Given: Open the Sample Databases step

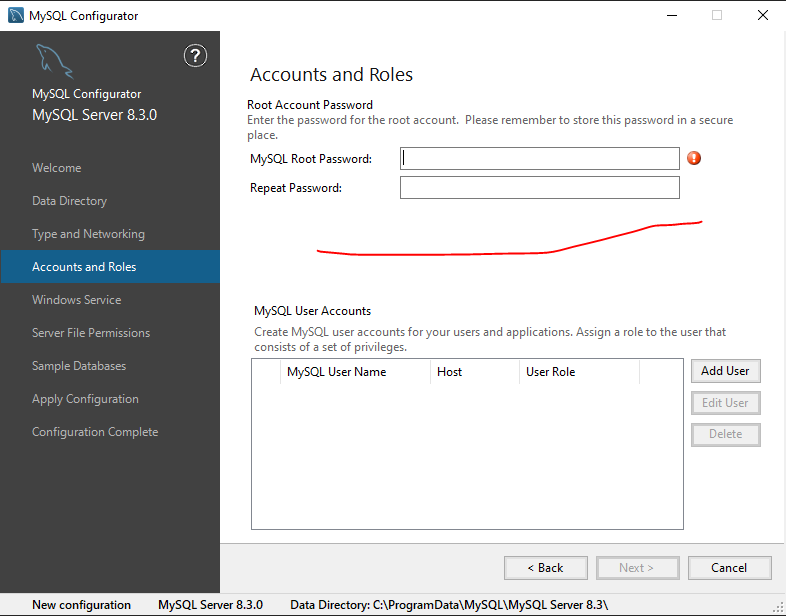Looking at the screenshot, I should click(79, 366).
